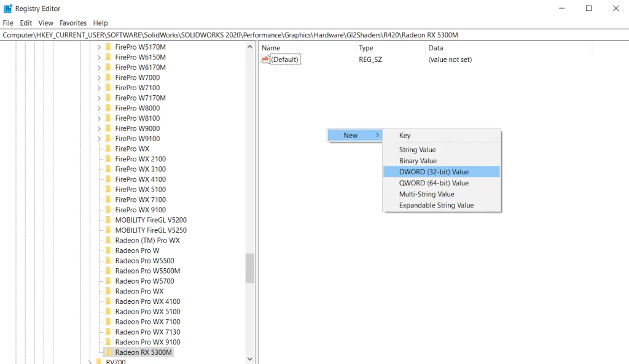629x364 pixels.
Task: Open the Favorites menu
Action: coord(73,23)
